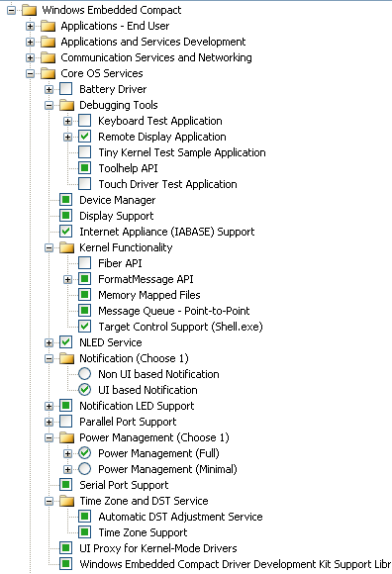Collapse Time Zone and DST Service folder
Viewport: 392px width, 574px height.
pos(49,501)
